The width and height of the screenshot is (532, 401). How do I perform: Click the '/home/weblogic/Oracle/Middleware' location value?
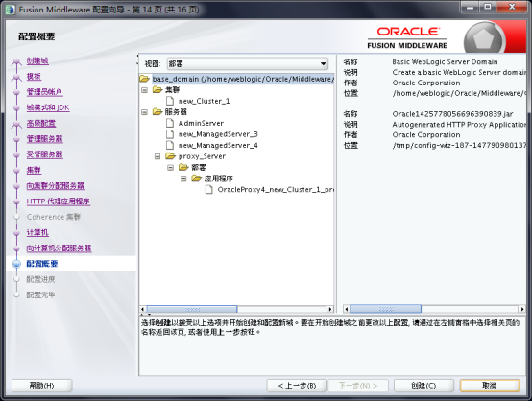[x=459, y=93]
